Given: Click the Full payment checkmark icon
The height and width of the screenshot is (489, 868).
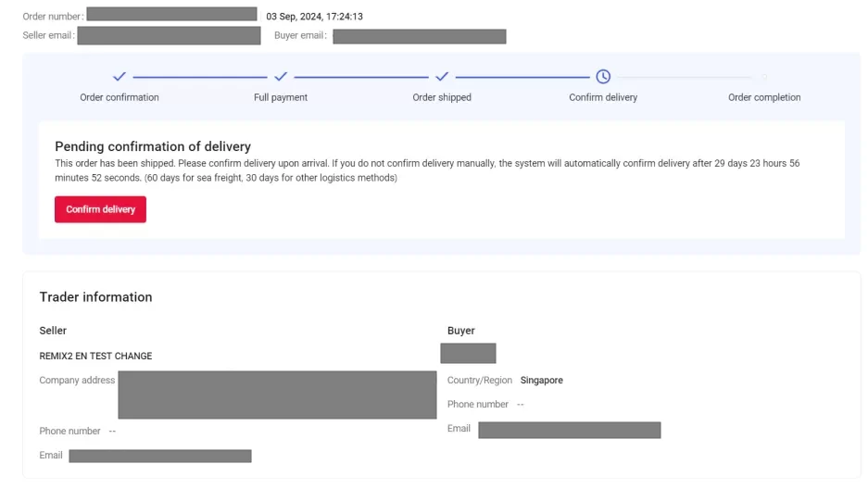Looking at the screenshot, I should point(281,77).
